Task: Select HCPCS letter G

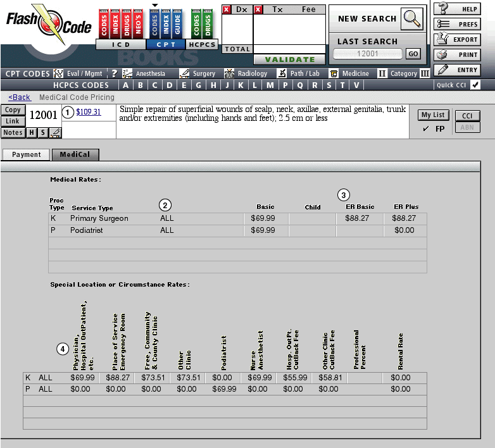Action: coord(199,85)
